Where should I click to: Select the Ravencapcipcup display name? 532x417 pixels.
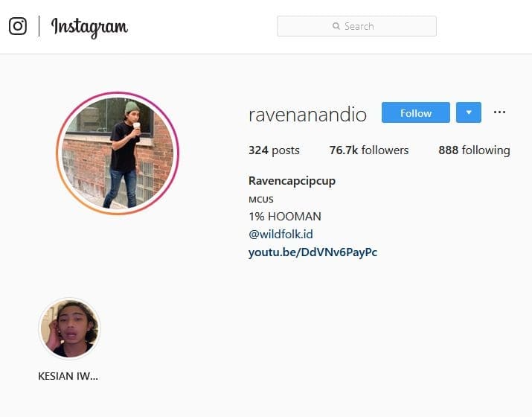[x=292, y=181]
